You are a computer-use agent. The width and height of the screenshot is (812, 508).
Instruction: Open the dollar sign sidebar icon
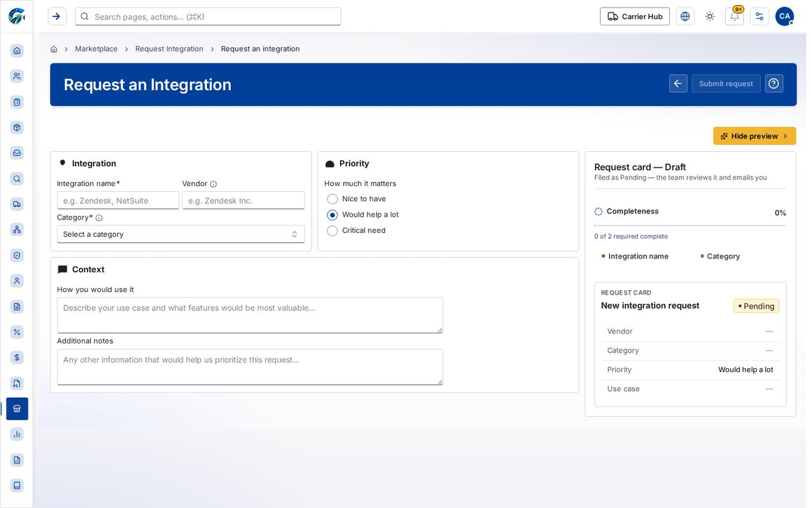[17, 358]
